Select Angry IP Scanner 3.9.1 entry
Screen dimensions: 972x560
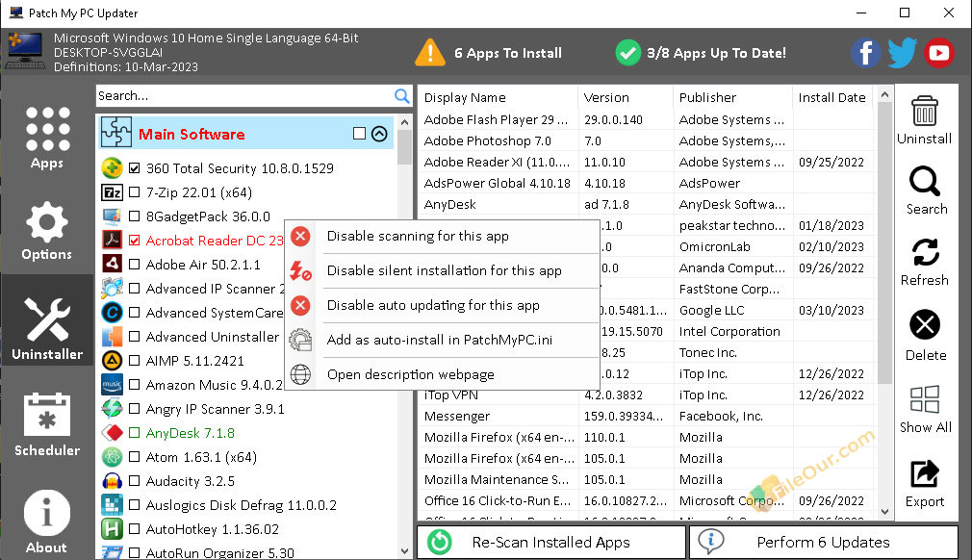coord(215,409)
